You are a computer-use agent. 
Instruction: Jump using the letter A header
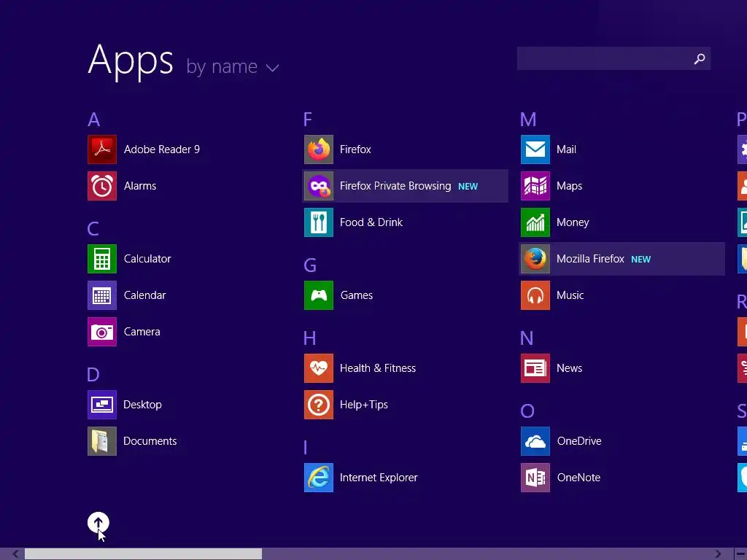click(x=94, y=120)
